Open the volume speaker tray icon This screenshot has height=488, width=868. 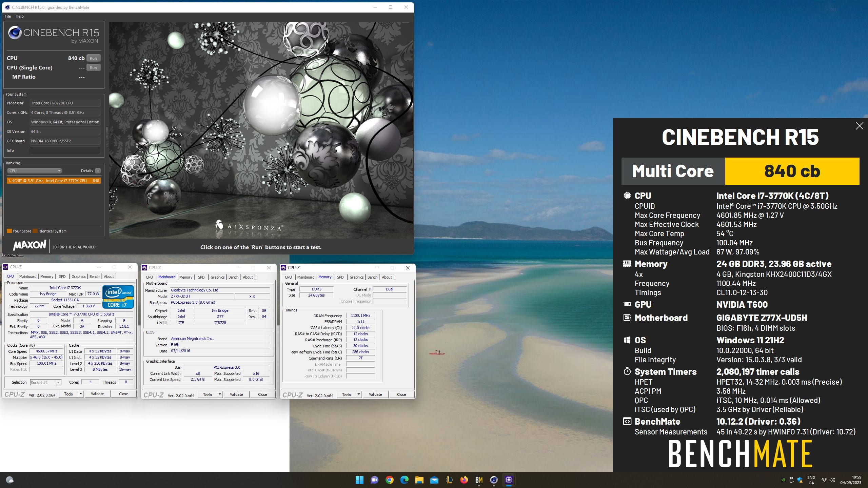point(832,480)
